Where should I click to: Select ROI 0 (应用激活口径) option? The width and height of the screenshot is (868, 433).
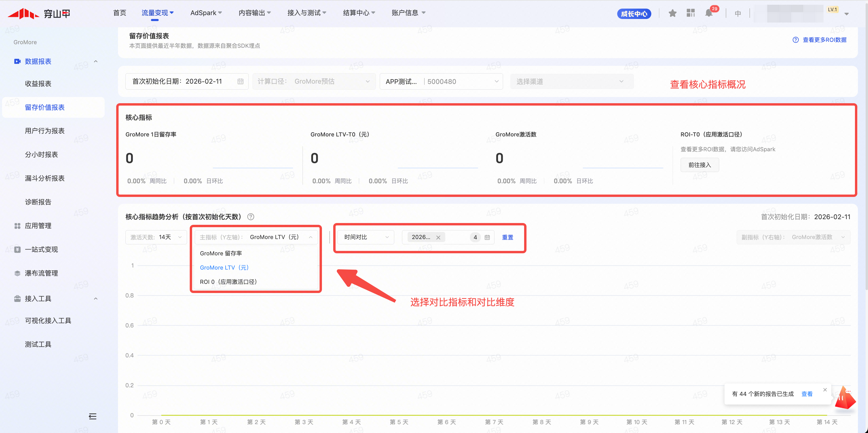[x=229, y=281]
